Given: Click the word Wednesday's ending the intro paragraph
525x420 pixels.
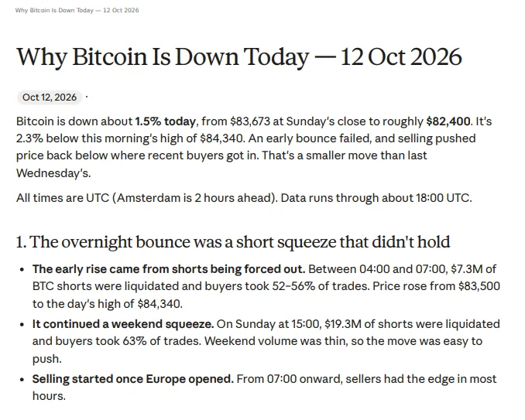Looking at the screenshot, I should coord(53,173).
